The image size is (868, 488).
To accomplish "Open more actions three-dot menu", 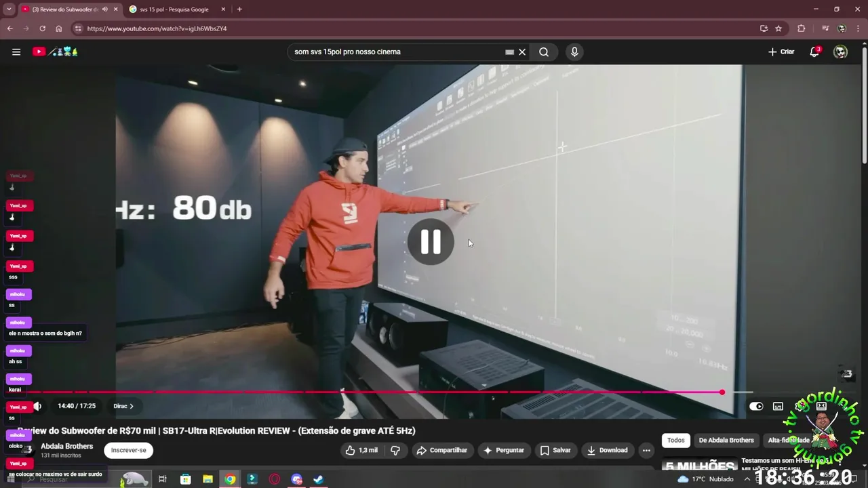I will click(x=646, y=450).
